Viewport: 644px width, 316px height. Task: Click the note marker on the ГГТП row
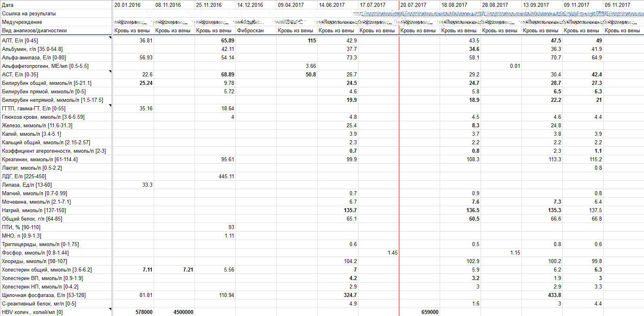point(110,105)
